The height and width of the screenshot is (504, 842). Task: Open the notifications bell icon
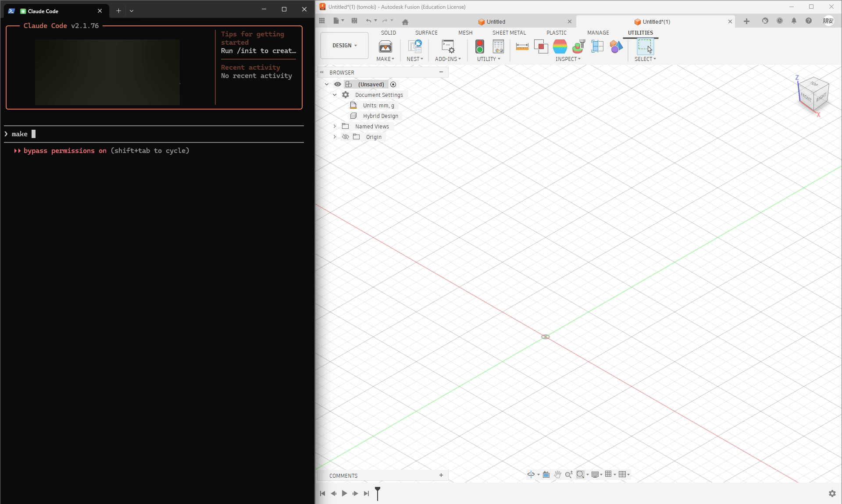(x=794, y=21)
